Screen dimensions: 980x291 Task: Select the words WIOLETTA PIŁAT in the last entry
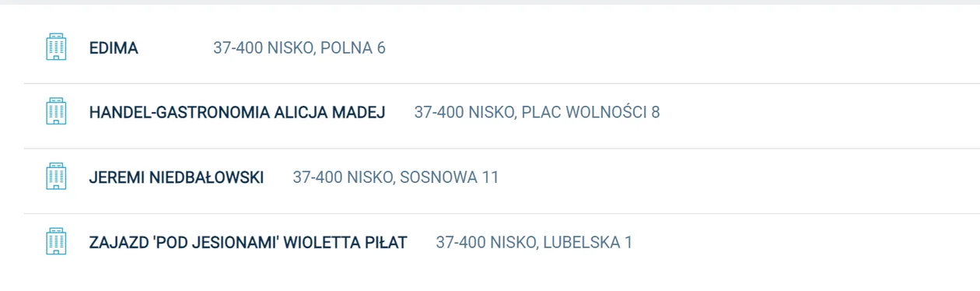345,243
